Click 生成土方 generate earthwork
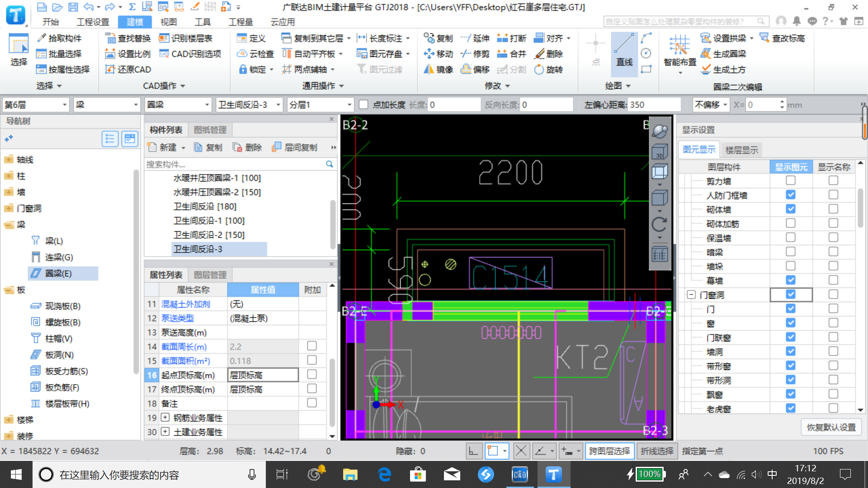 pos(723,70)
